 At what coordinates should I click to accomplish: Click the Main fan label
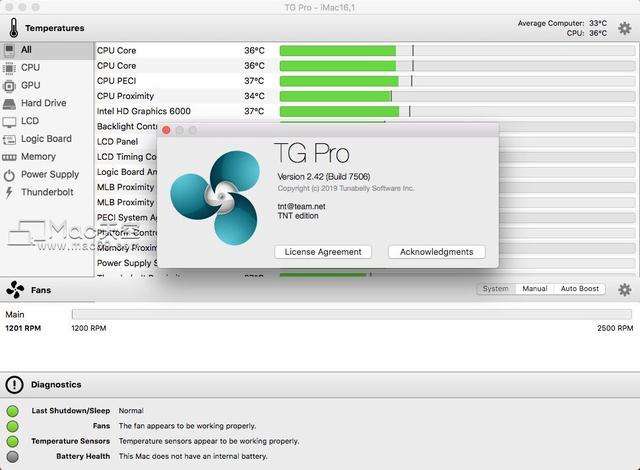[x=15, y=315]
